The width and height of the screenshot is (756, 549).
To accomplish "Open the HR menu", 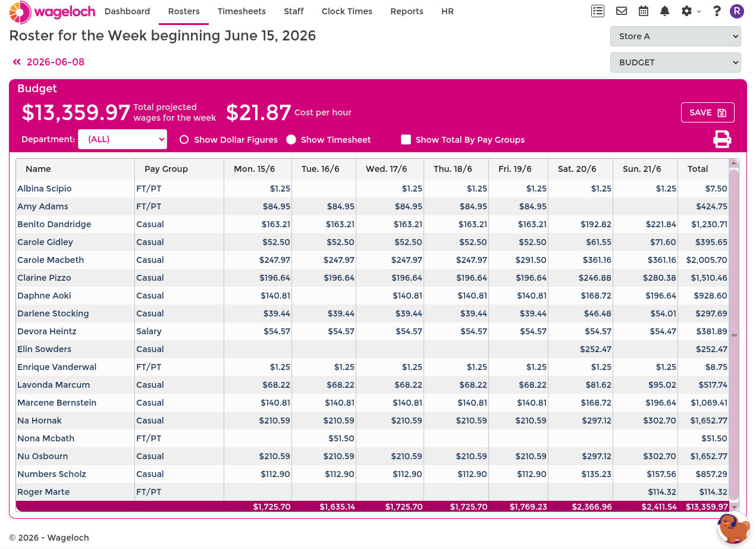I will point(447,11).
